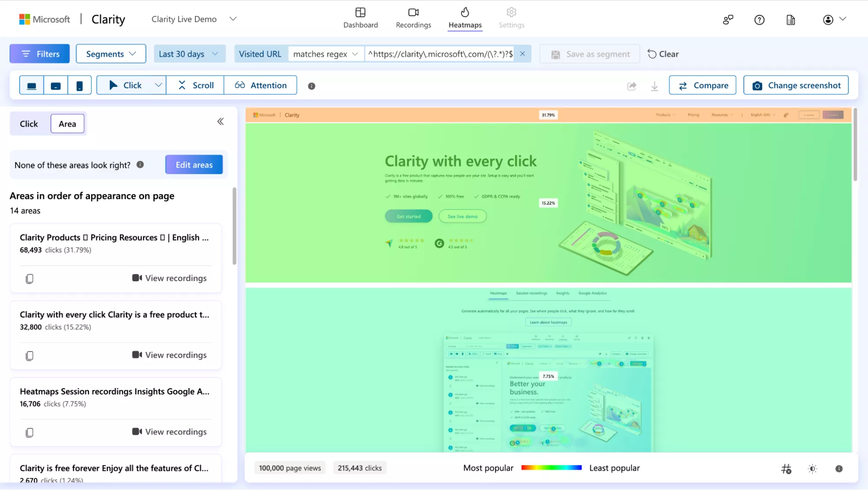Open the Dashboard tab
The width and height of the screenshot is (868, 490).
click(x=360, y=18)
